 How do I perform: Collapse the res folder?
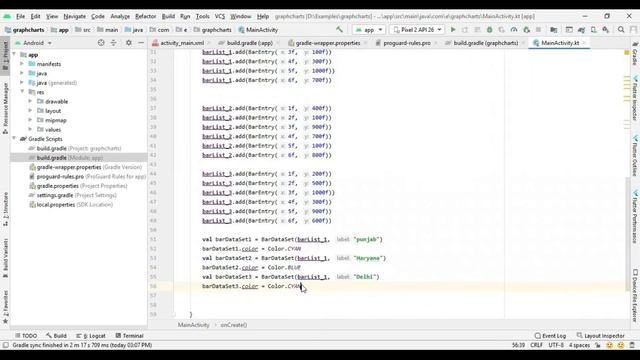coord(22,92)
